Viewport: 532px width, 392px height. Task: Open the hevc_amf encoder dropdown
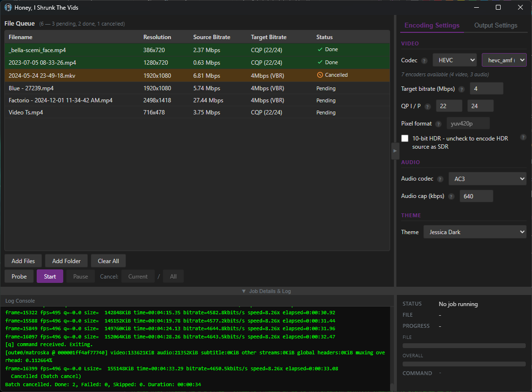(504, 60)
